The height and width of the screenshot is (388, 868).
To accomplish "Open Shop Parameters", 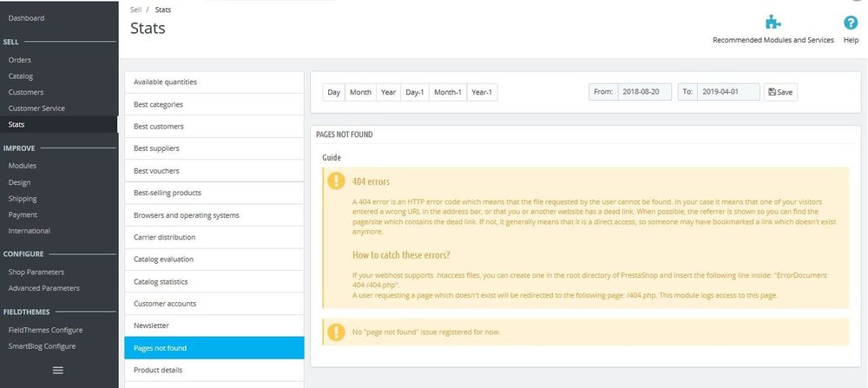I will (36, 273).
